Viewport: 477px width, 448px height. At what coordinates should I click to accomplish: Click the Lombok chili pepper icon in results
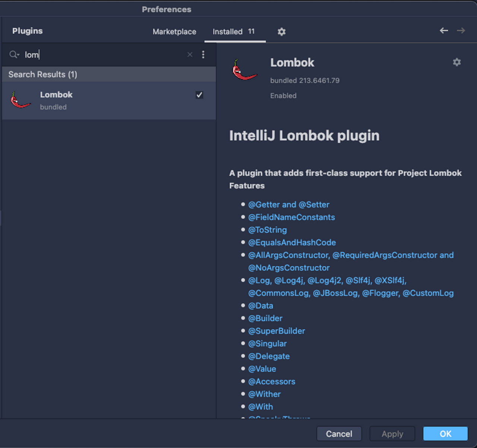click(20, 100)
